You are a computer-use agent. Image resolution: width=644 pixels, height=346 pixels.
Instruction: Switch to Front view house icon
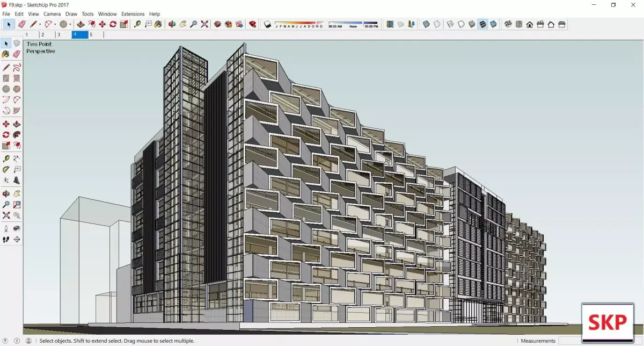pos(530,24)
